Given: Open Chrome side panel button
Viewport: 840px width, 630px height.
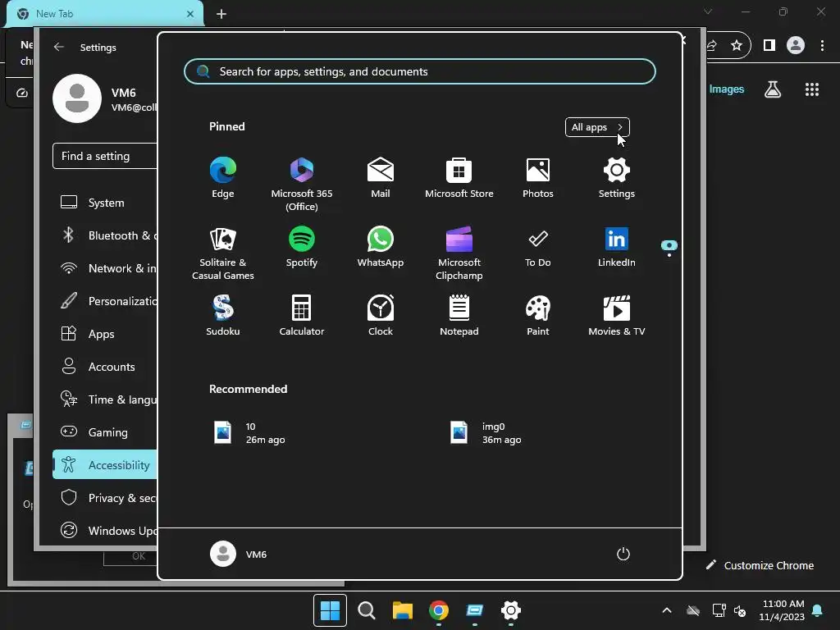Looking at the screenshot, I should pyautogui.click(x=769, y=46).
